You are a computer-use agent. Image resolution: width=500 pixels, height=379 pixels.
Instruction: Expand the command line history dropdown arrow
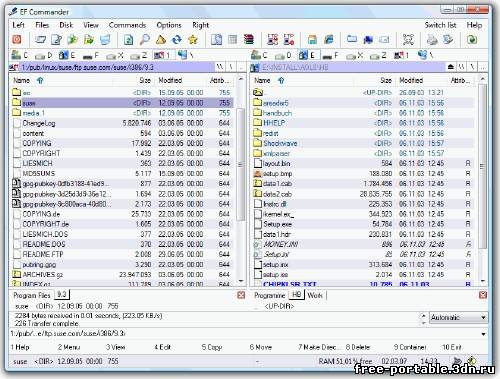click(483, 334)
